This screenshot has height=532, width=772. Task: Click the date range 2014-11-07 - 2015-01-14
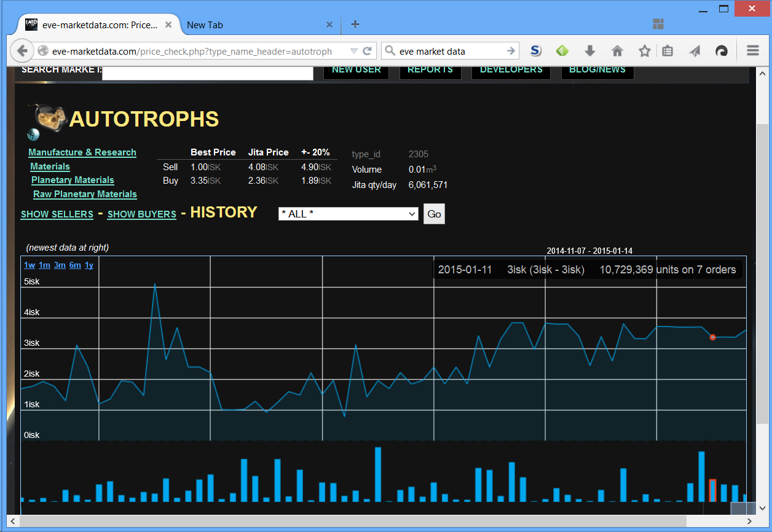(589, 251)
